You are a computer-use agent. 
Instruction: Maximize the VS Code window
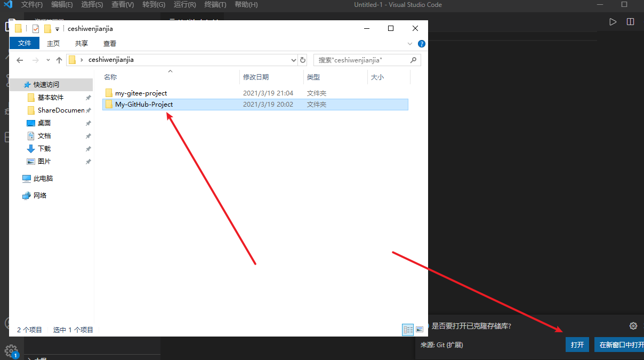pos(624,5)
